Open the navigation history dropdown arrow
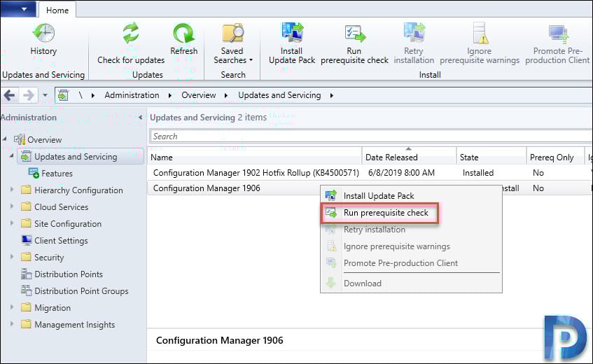This screenshot has width=593, height=364. click(45, 95)
